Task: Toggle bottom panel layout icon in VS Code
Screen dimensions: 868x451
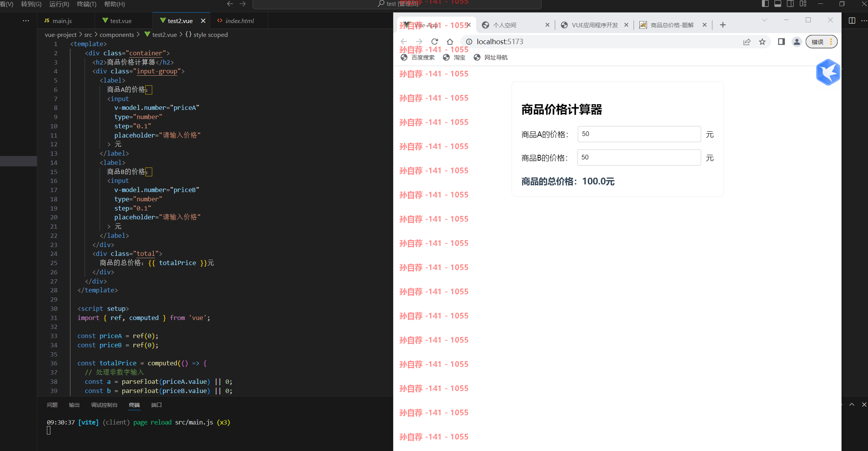Action: click(x=778, y=4)
